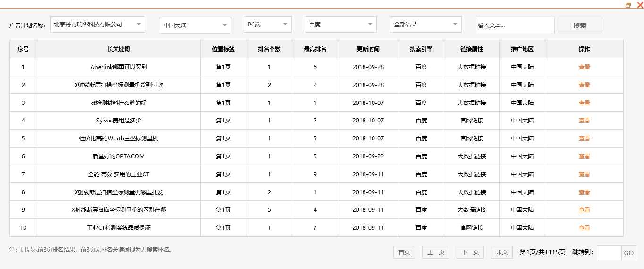The width and height of the screenshot is (644, 269).
Task: Click the restore window icon at top right
Action: tap(628, 5)
